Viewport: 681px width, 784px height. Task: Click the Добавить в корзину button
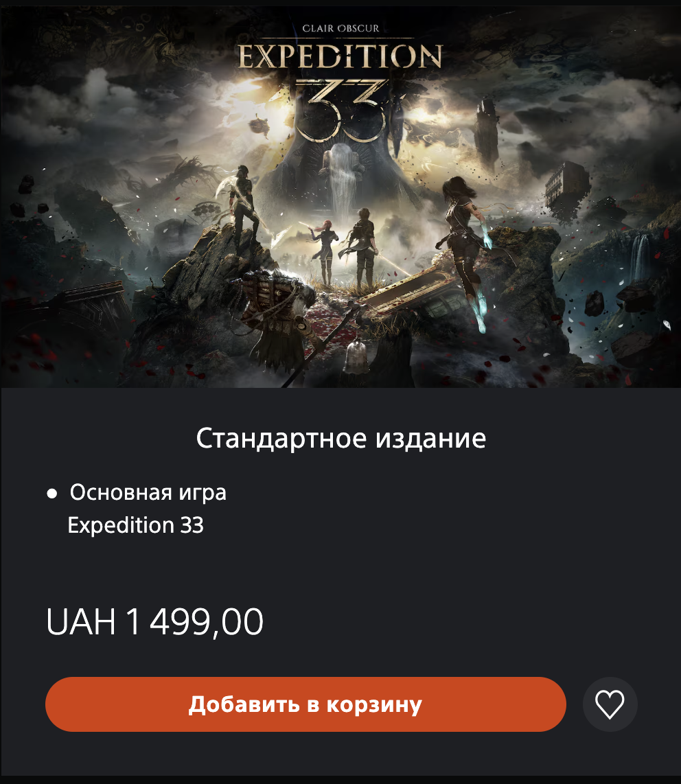point(305,704)
